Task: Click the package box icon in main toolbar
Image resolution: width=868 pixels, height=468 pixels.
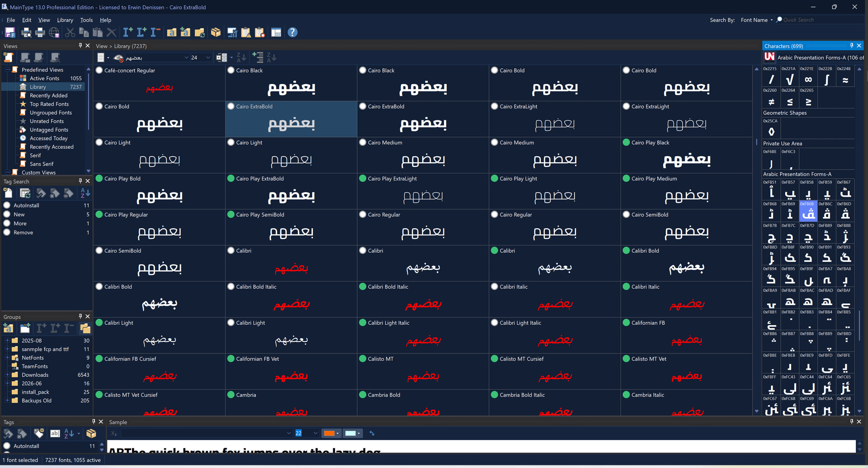Action: 216,32
